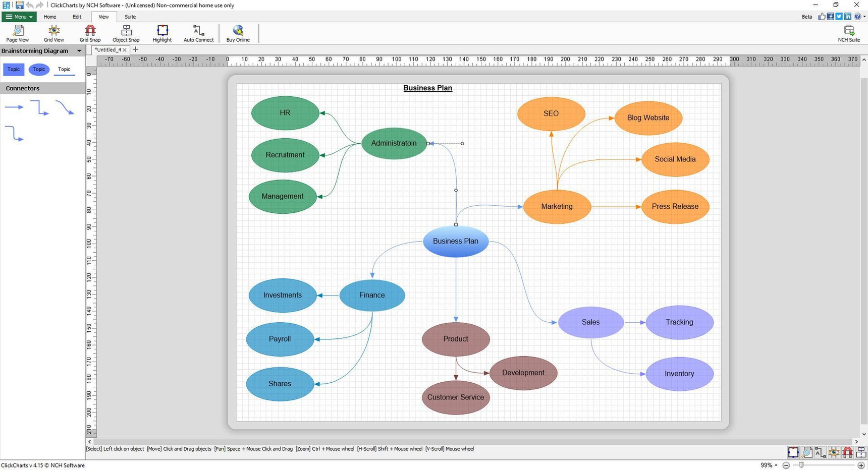868x470 pixels.
Task: Toggle object snap icon in status bar
Action: [861, 452]
